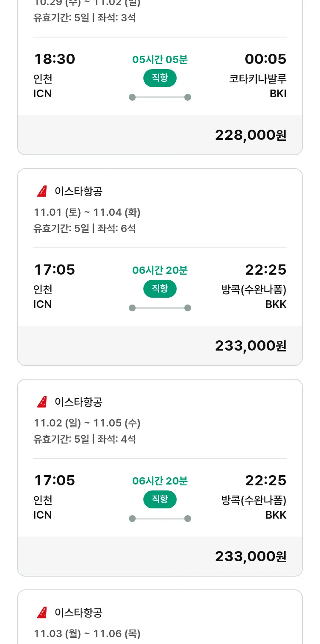Tap the 직항 badge on the 11.02 flight card
Image resolution: width=320 pixels, height=644 pixels.
[x=160, y=499]
